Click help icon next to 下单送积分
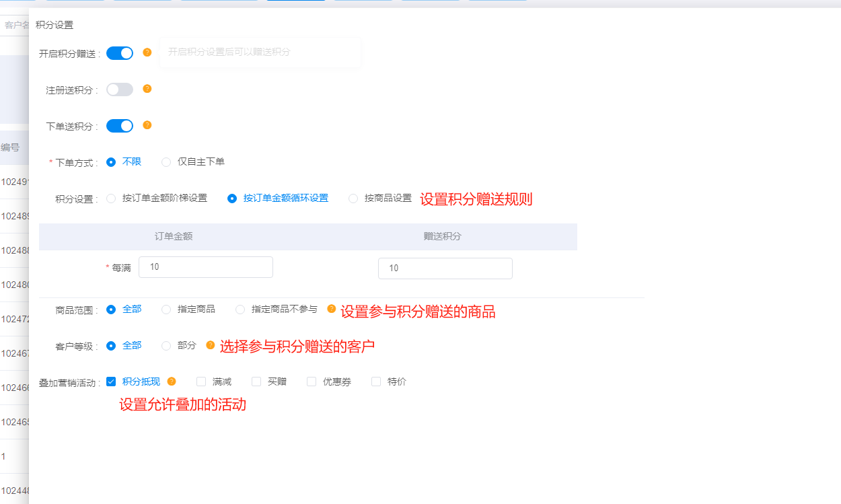The height and width of the screenshot is (504, 841). (147, 125)
